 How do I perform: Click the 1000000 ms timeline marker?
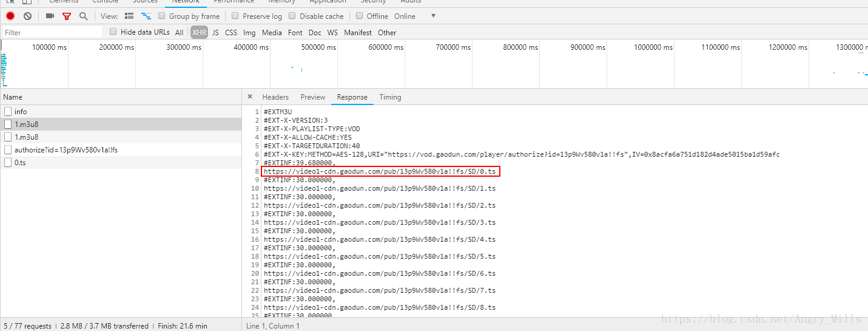click(653, 47)
